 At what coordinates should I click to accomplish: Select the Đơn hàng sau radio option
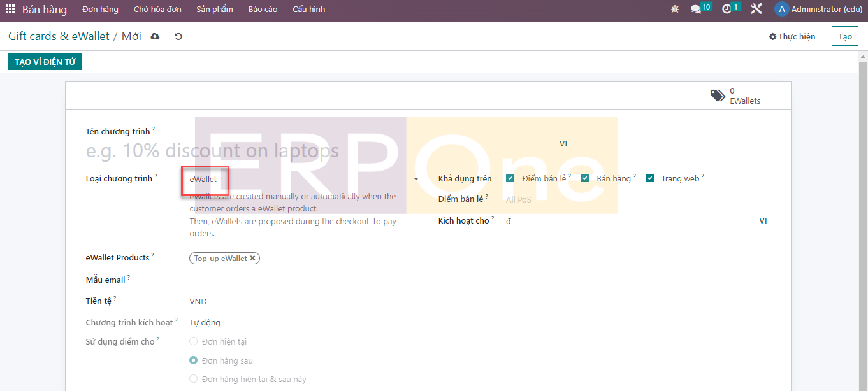pyautogui.click(x=194, y=360)
